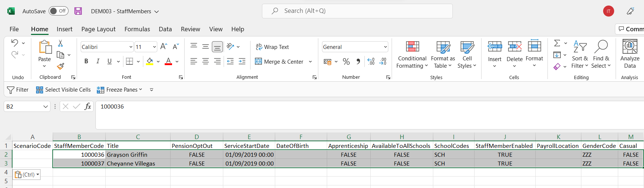Switch to Insert tab
This screenshot has width=644, height=188.
(64, 29)
